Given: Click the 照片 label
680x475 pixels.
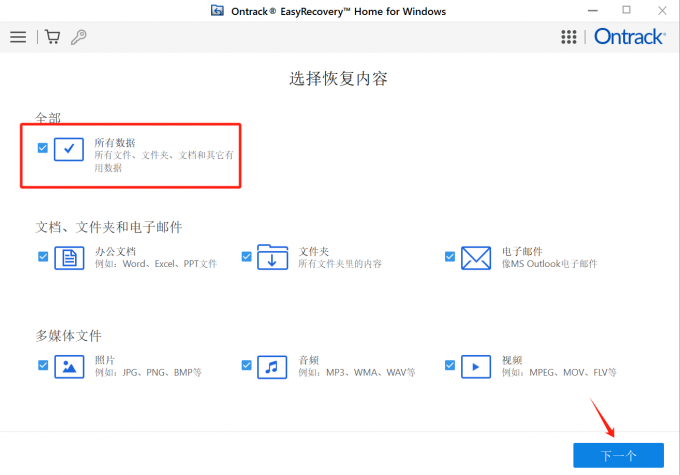Looking at the screenshot, I should coord(105,360).
